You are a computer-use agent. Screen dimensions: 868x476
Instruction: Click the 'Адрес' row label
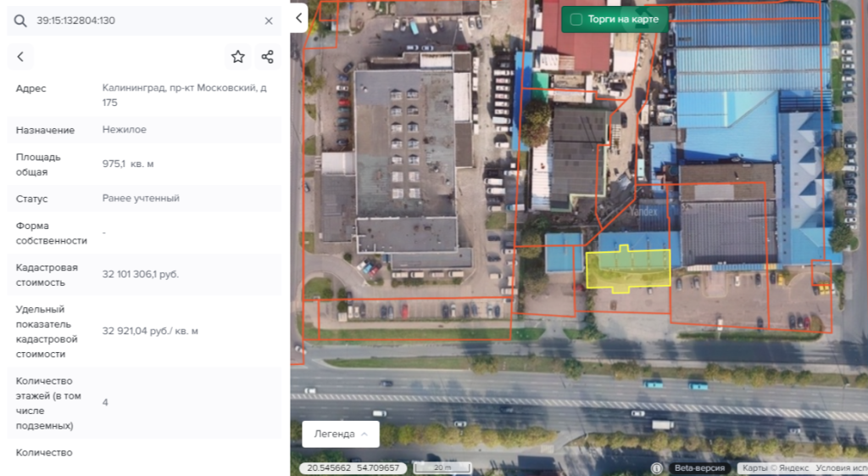point(31,88)
